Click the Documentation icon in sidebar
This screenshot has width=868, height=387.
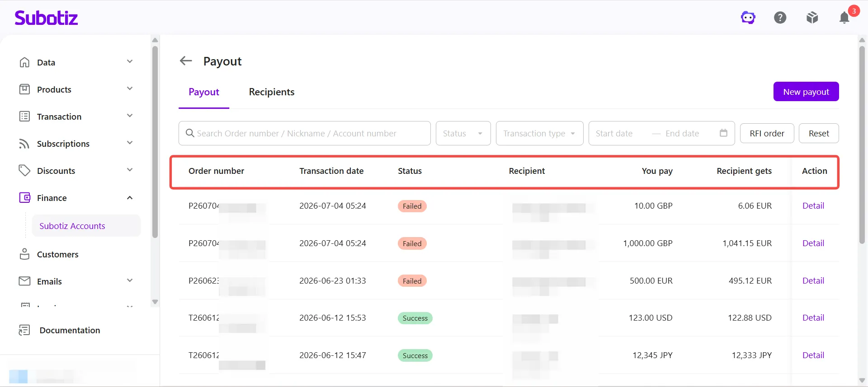[x=24, y=330]
